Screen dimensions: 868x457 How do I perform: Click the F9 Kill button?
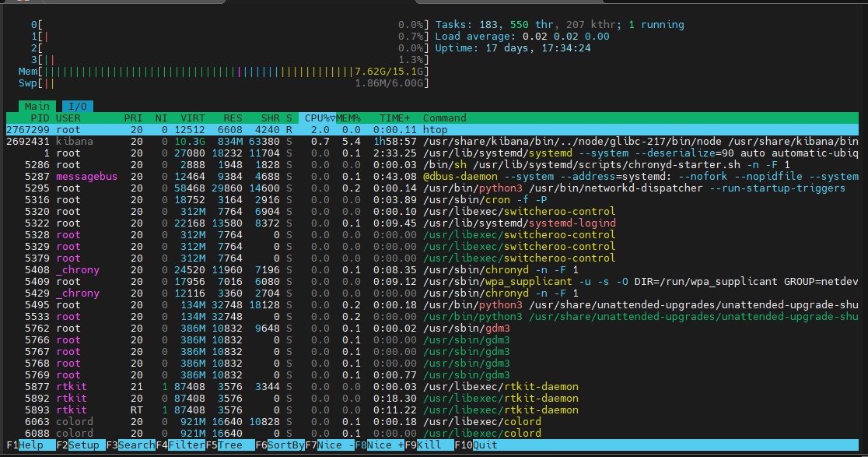[429, 445]
